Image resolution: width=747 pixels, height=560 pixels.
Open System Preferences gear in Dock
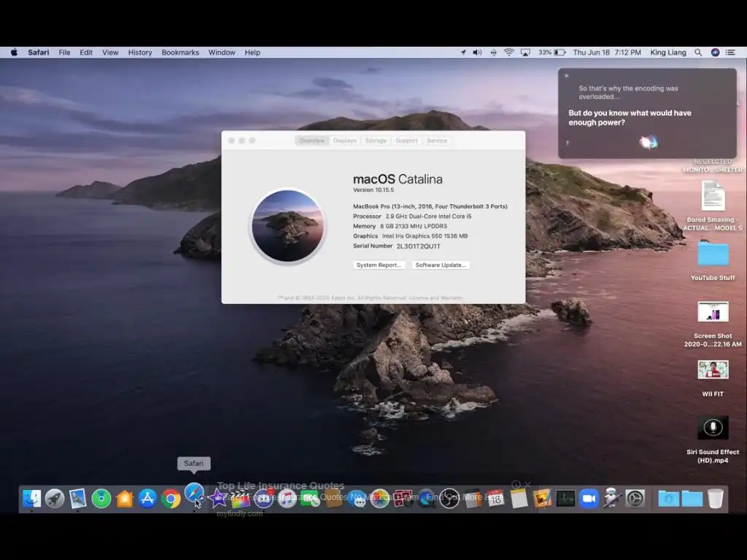[x=635, y=498]
